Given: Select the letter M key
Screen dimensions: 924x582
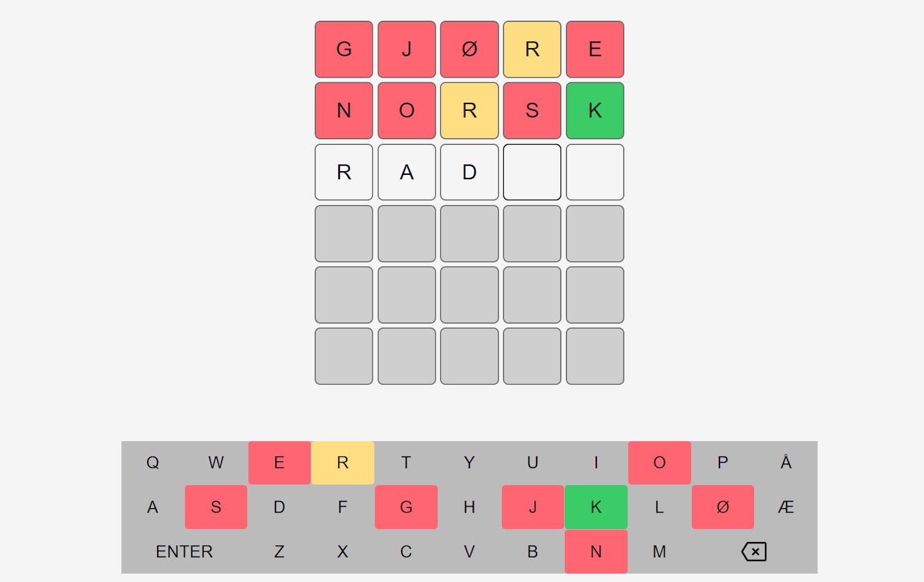Looking at the screenshot, I should [659, 551].
